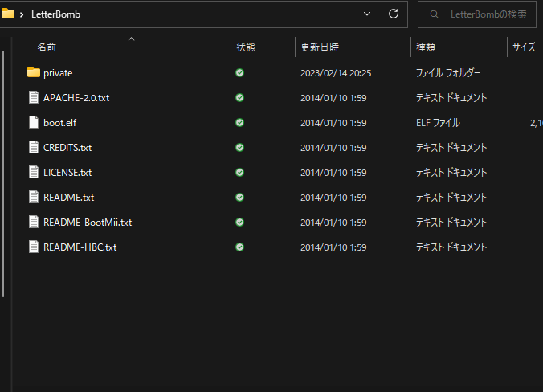Click the ファイル フォルダー type cell
Screen dimensions: 543x392
[x=447, y=73]
